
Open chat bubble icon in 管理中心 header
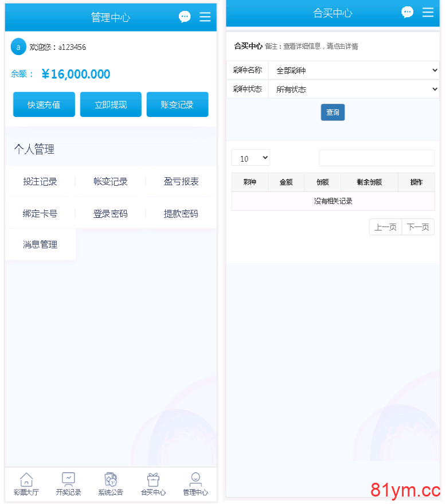[185, 17]
